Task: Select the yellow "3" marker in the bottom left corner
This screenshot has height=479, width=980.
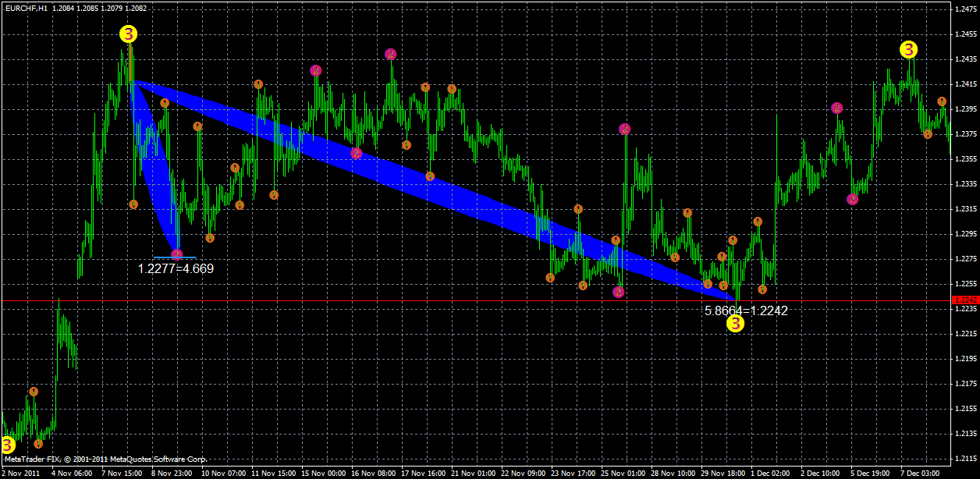Action: [x=9, y=445]
